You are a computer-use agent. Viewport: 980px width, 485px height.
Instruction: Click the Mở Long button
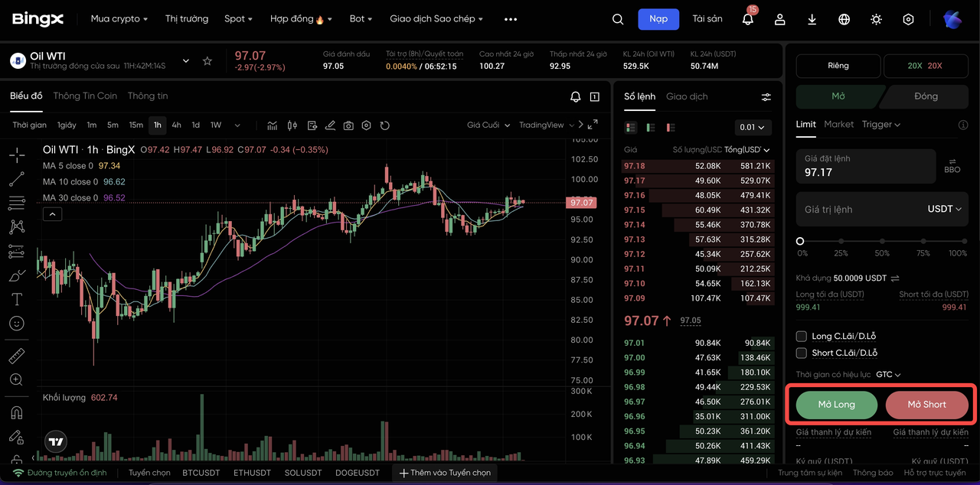[836, 405]
